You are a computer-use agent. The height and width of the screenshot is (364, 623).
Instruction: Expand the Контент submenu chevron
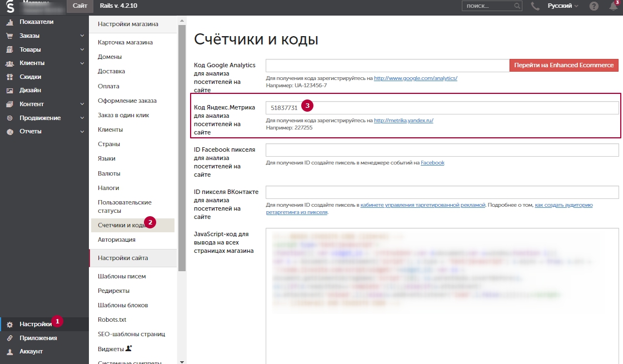82,104
